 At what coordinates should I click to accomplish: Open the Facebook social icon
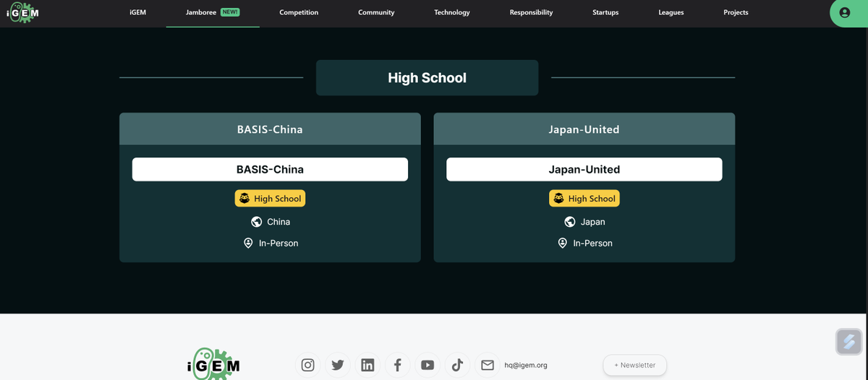tap(398, 365)
